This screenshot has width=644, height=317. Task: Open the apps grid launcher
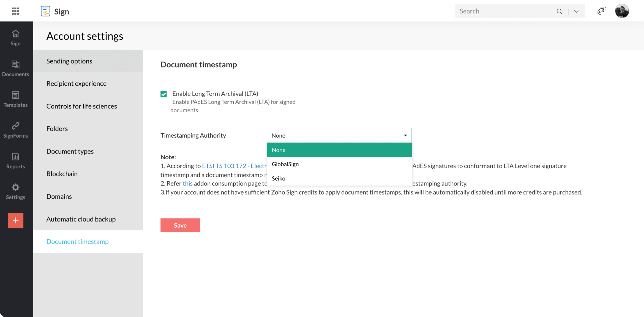coord(15,11)
